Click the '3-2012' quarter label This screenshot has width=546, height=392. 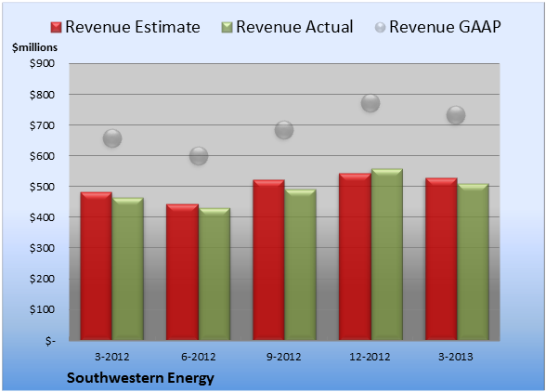coord(112,357)
